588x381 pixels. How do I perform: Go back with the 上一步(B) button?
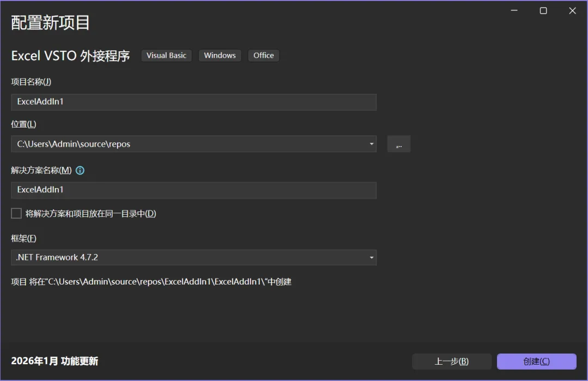click(451, 361)
